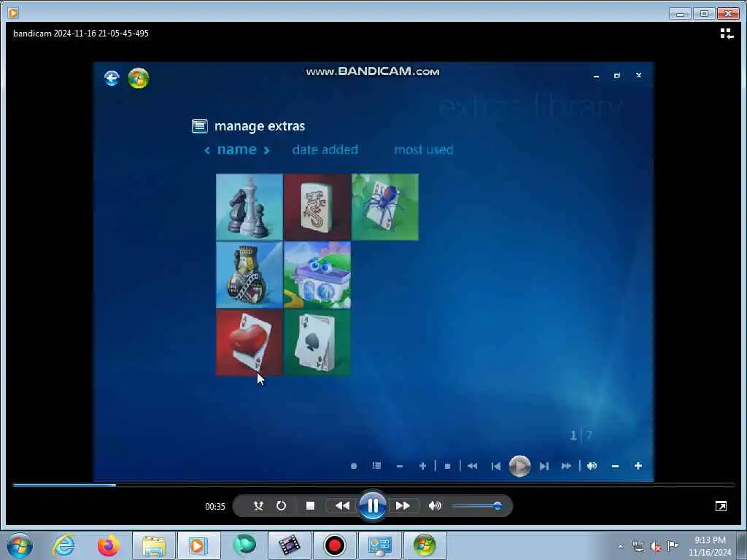The image size is (747, 560).
Task: Show hidden system tray icons
Action: [620, 547]
